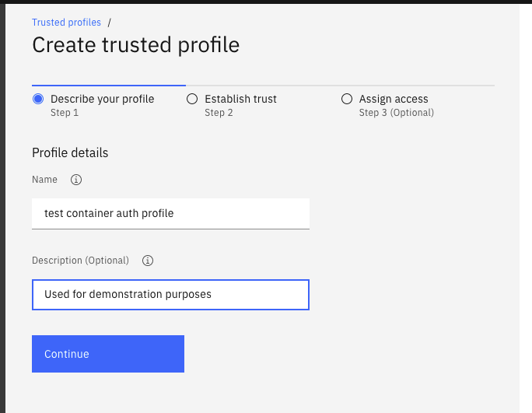
Task: Click the Profile details section heading
Action: [x=70, y=152]
